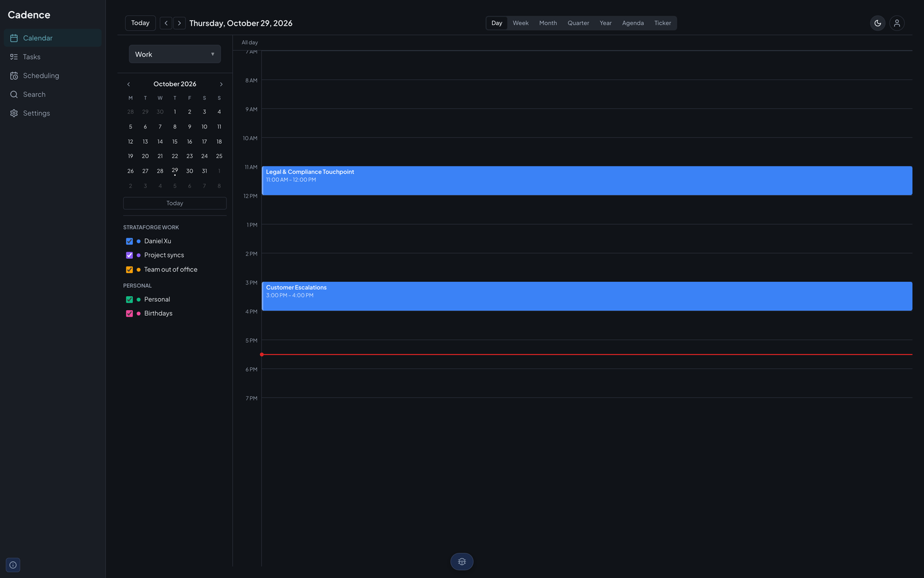Click the purple Project syncs color dot
The image size is (924, 578).
[139, 256]
